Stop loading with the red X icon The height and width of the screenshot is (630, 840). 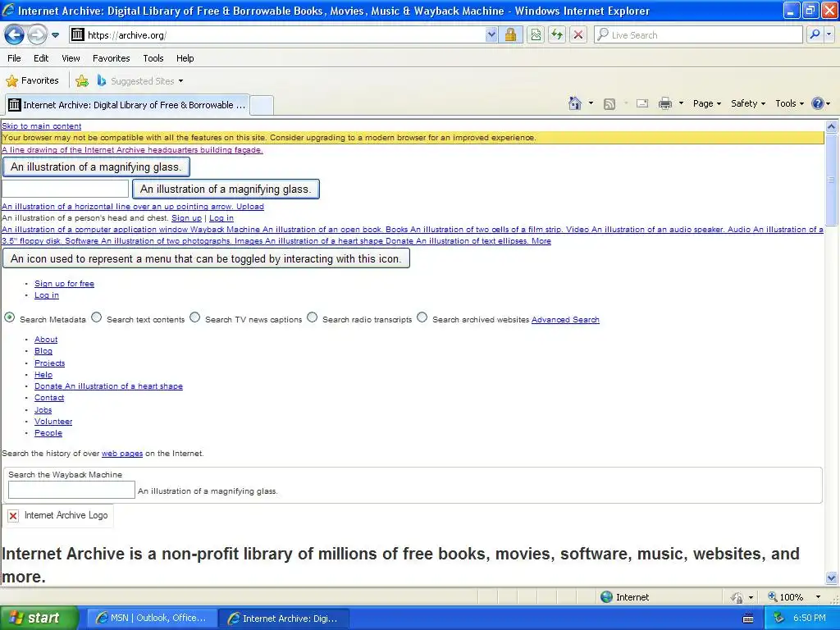pos(578,34)
